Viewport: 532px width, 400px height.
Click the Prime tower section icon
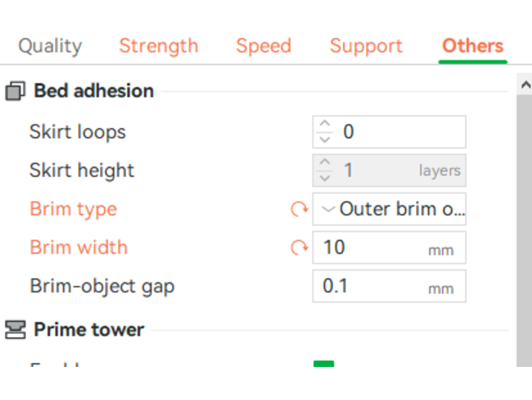pyautogui.click(x=15, y=330)
